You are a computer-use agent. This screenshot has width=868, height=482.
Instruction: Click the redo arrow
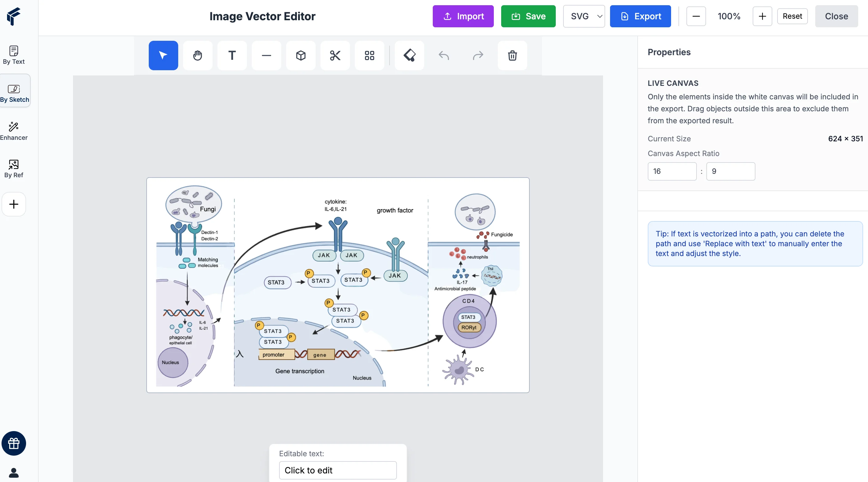[x=478, y=55]
